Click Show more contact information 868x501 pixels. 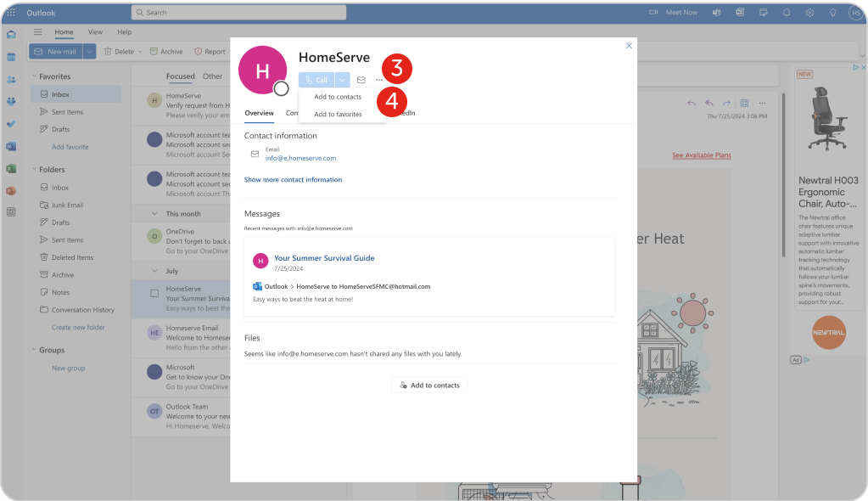pos(293,179)
